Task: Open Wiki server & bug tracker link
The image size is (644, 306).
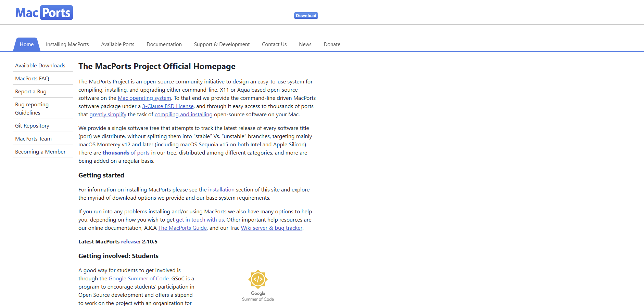Action: 272,228
